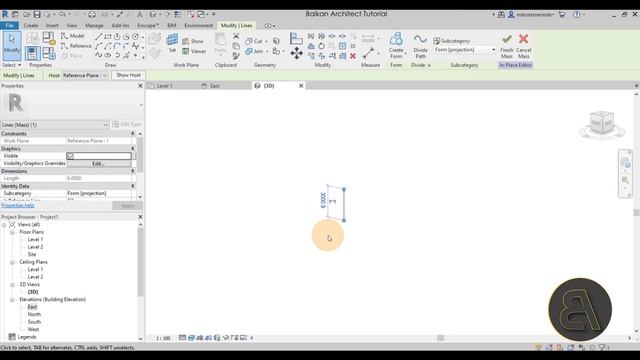Click the Cut geometry tool
The image size is (640, 360).
pos(254,41)
